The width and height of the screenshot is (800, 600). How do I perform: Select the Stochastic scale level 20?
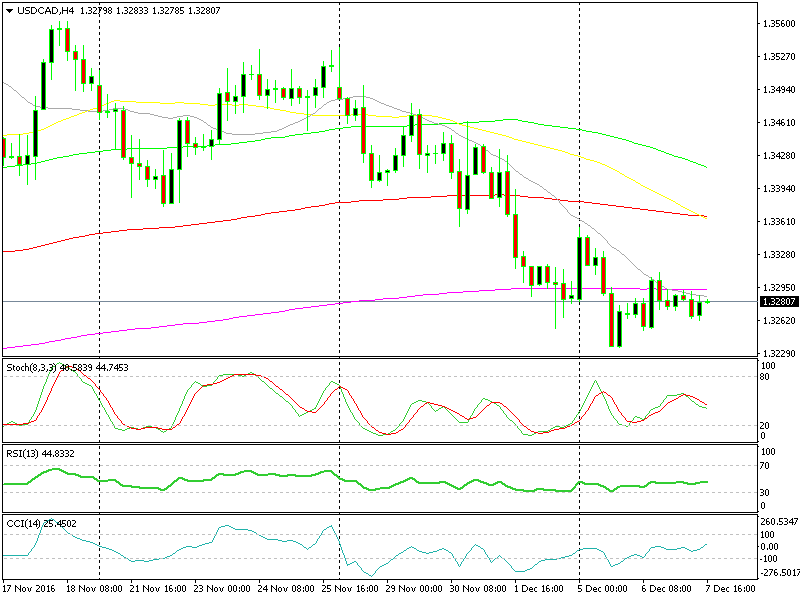766,426
